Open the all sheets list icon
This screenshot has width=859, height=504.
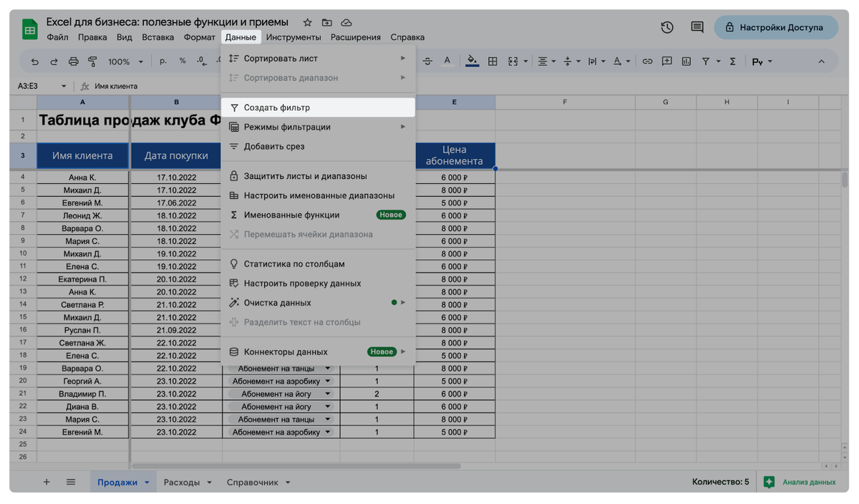tap(71, 482)
